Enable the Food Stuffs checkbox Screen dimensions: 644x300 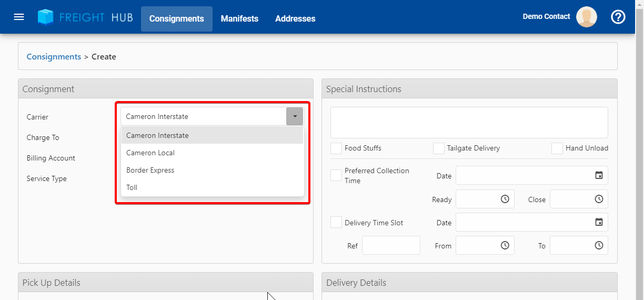(336, 148)
